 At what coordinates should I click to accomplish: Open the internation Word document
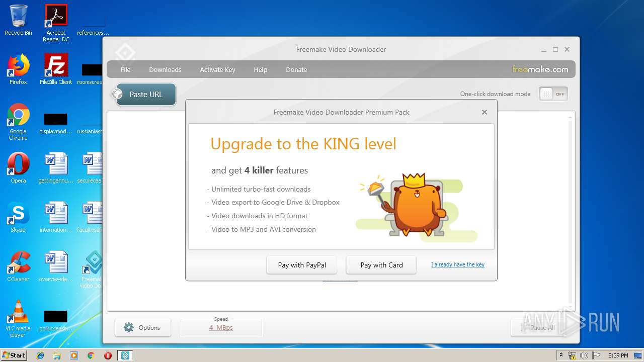[56, 217]
